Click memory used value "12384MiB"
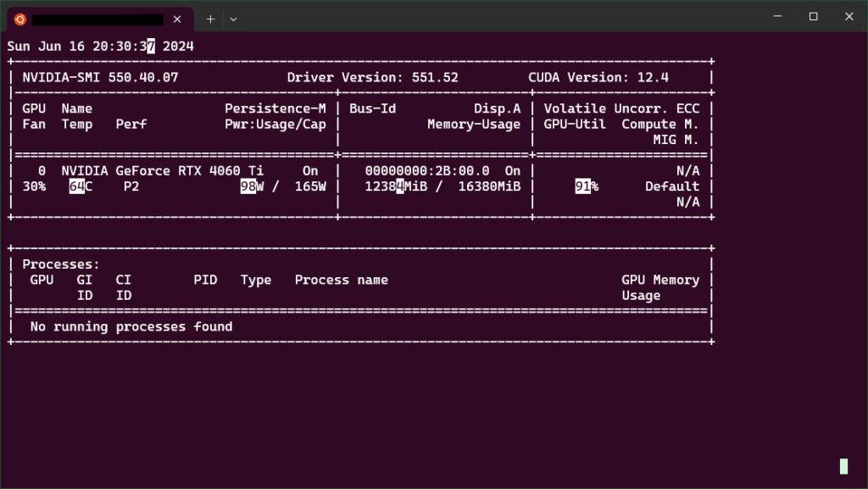868x489 pixels. tap(397, 186)
